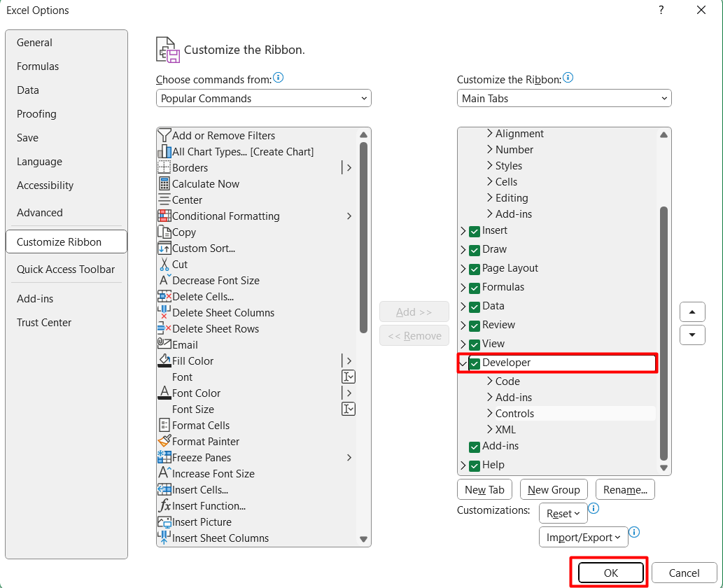Click the New Group button
This screenshot has width=723, height=588.
(554, 490)
